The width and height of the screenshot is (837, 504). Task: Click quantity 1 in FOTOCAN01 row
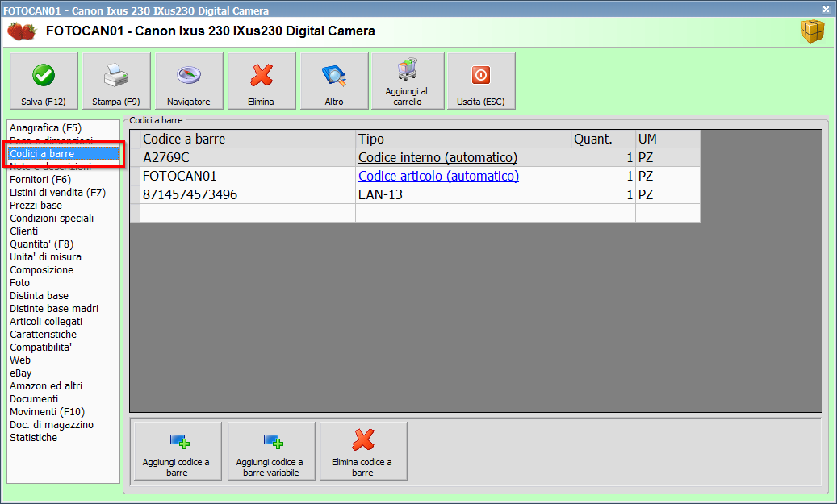point(603,176)
